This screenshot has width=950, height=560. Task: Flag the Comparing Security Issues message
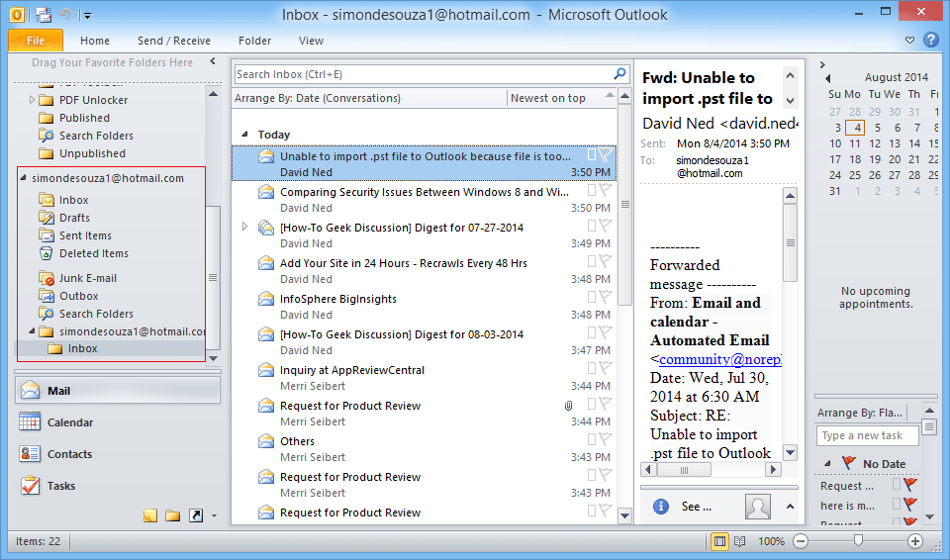pos(606,190)
